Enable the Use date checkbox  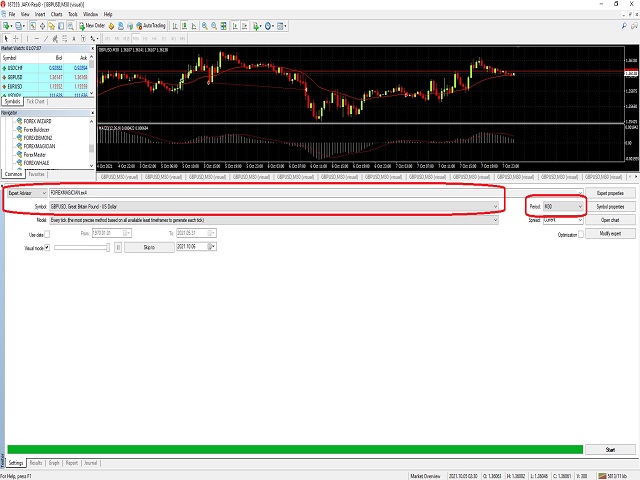[47, 234]
